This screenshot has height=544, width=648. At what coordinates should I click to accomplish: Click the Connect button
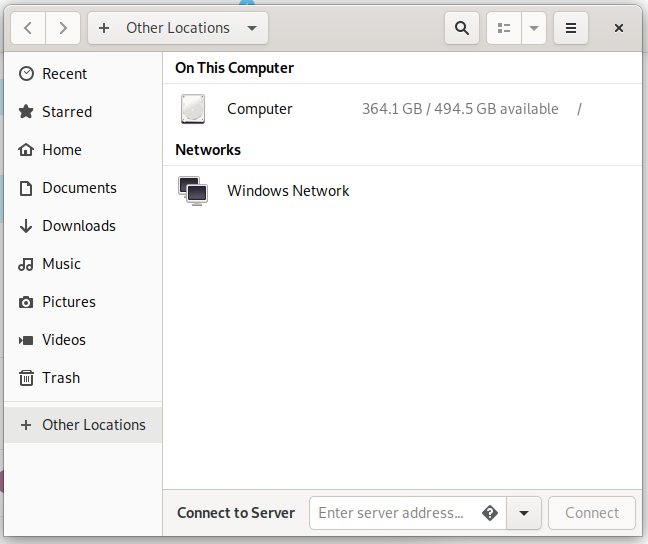coord(592,513)
